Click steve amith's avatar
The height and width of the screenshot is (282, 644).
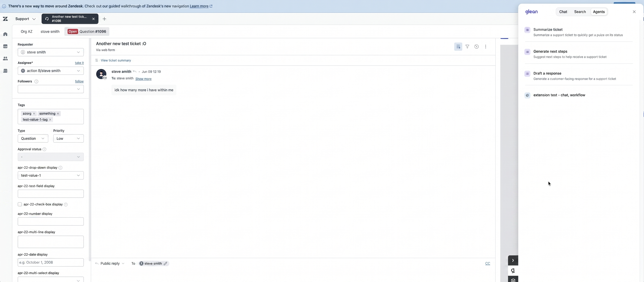point(101,74)
